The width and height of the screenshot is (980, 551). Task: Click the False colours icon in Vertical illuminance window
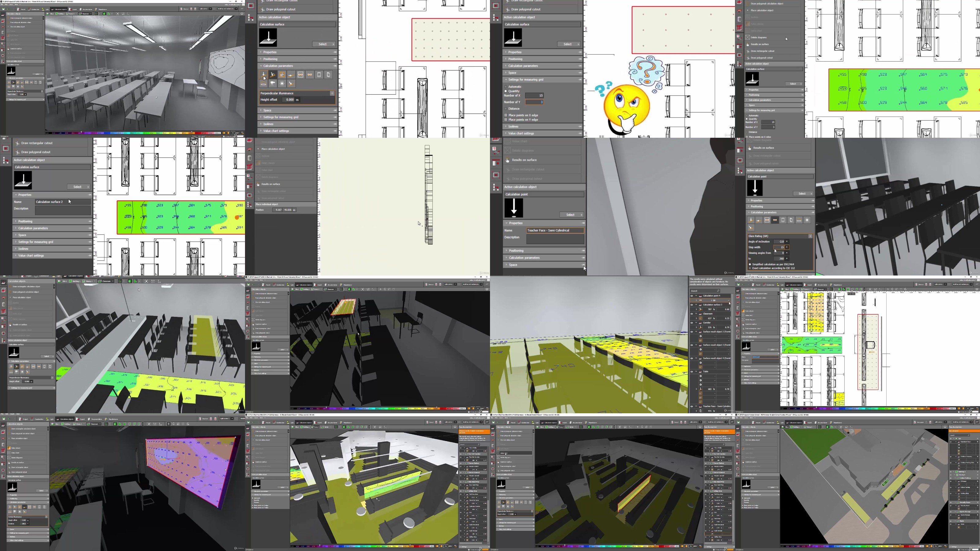(9, 448)
